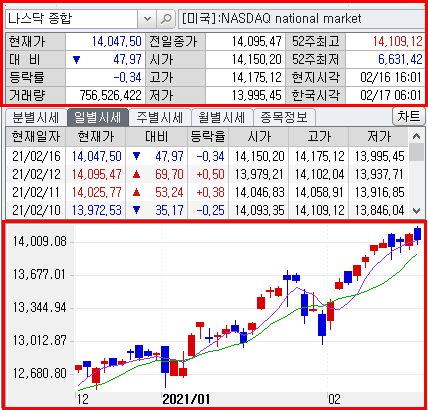Click the 등락율 column header

208,137
